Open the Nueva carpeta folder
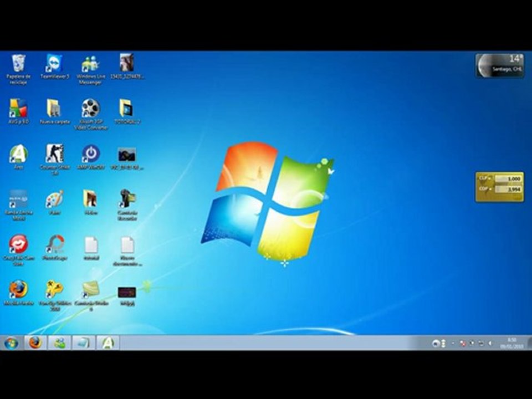This screenshot has width=532, height=399. pos(55,111)
